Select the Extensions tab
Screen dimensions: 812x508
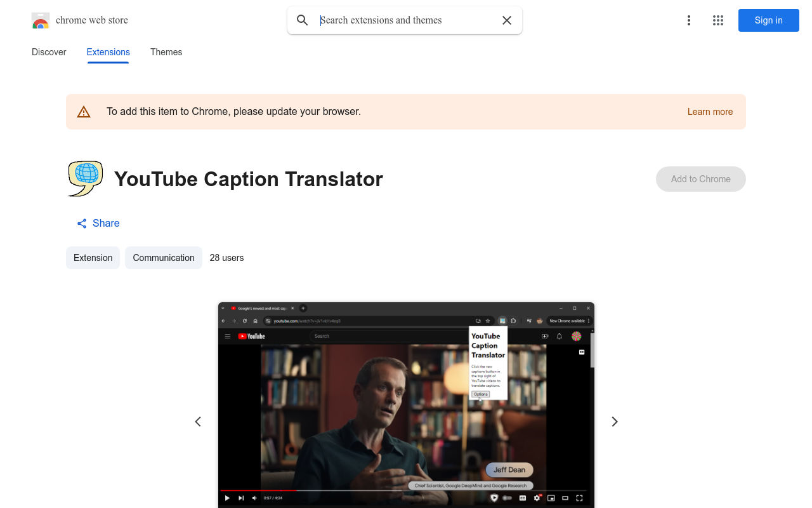coord(108,52)
